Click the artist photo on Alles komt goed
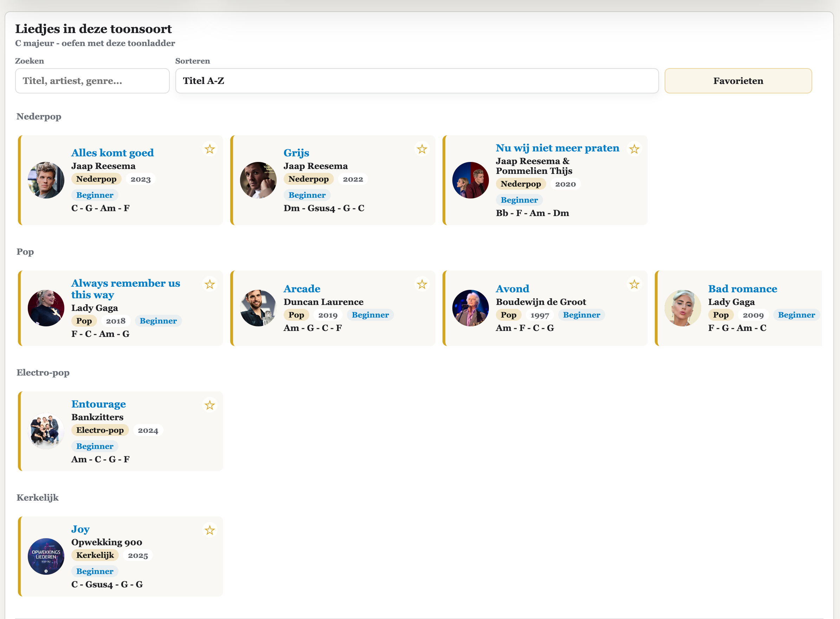 pos(46,180)
